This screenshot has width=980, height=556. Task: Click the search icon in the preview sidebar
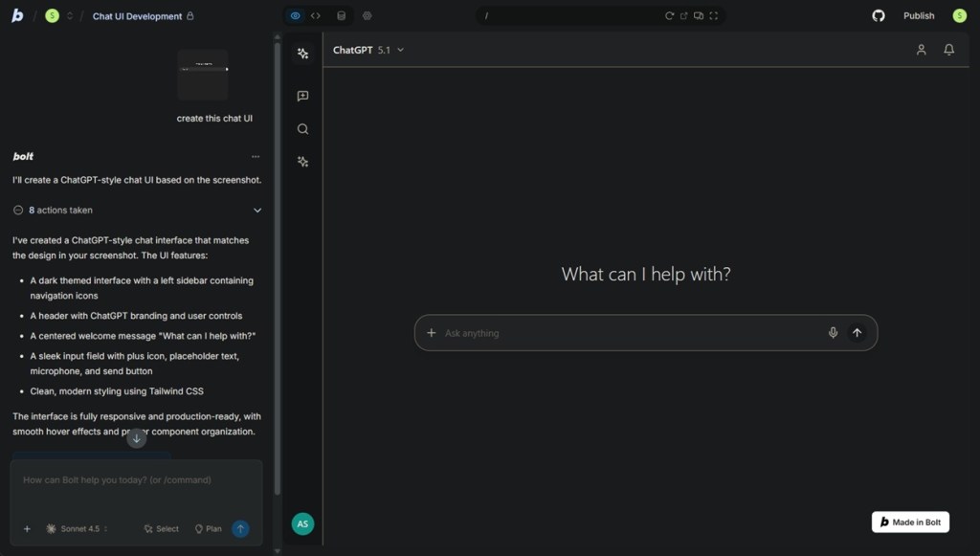coord(302,128)
